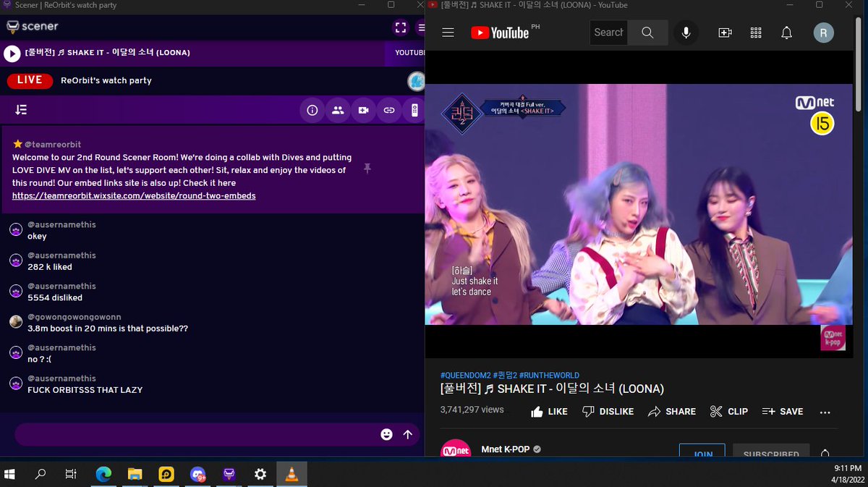Click the @gowongowongowonn avatar
Viewport: 868px width, 487px height.
coord(16,321)
